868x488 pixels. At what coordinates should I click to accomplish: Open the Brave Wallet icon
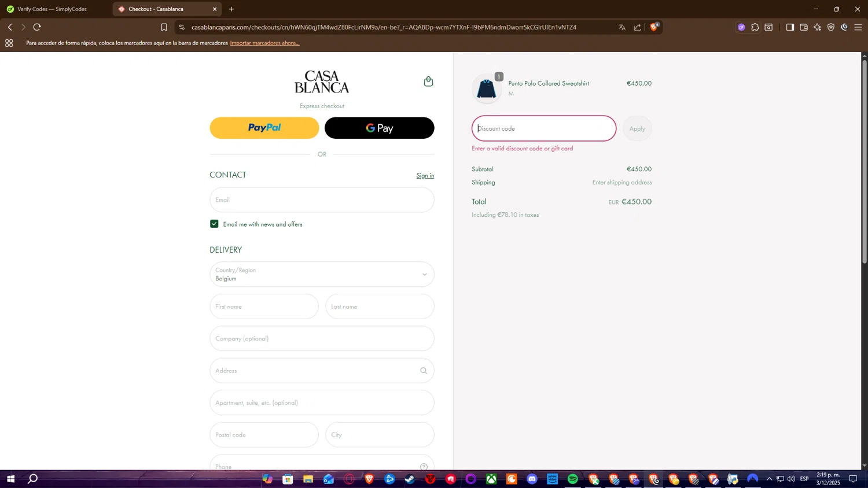coord(804,27)
